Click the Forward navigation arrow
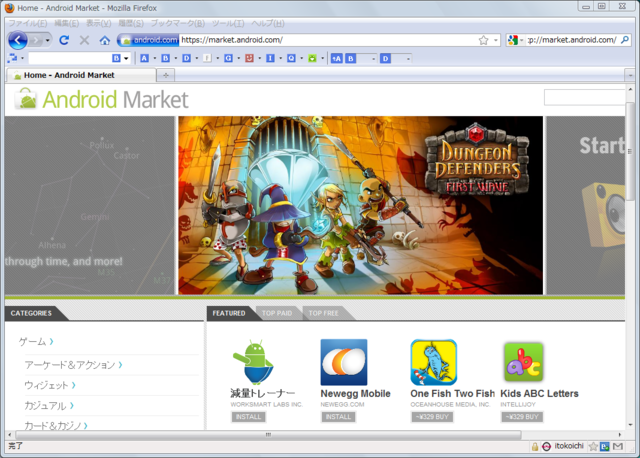This screenshot has height=458, width=640. (x=36, y=40)
